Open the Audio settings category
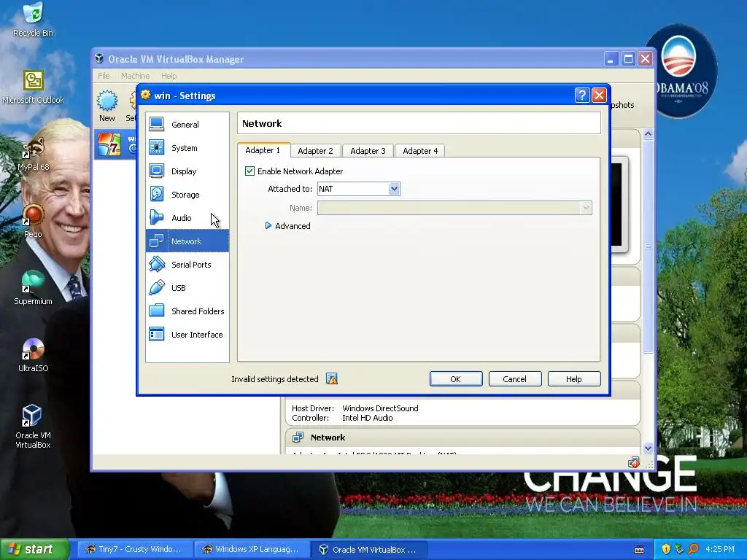This screenshot has width=747, height=560. [187, 217]
